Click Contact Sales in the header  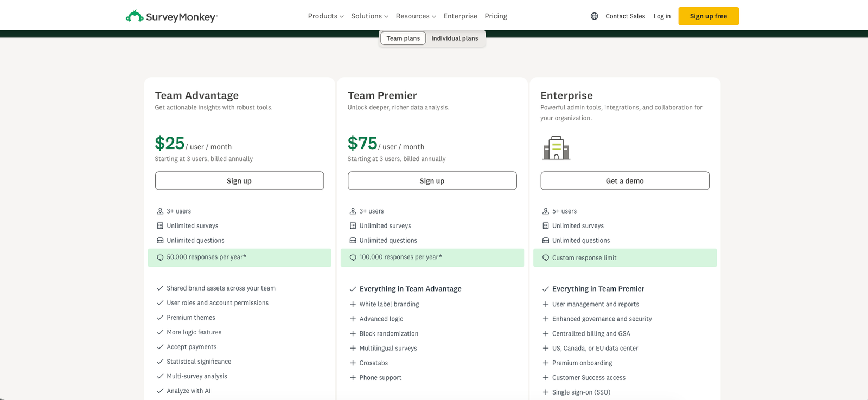click(625, 16)
